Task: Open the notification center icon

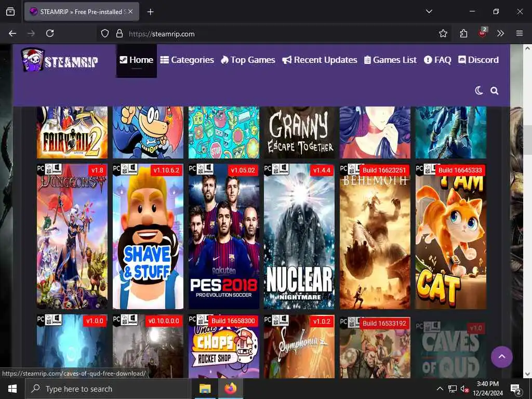Action: tap(516, 389)
